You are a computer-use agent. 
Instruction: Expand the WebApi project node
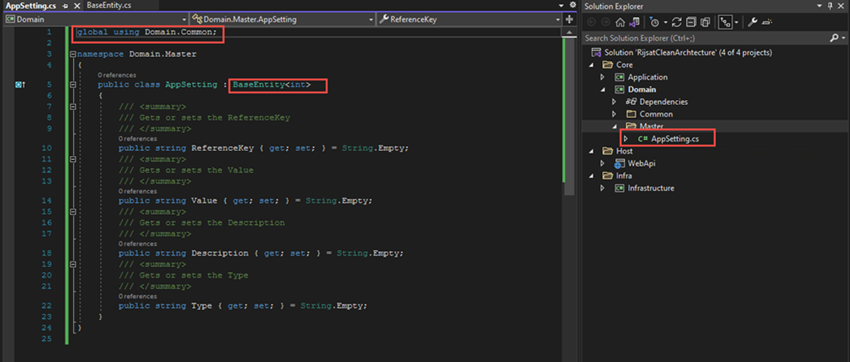pos(603,163)
